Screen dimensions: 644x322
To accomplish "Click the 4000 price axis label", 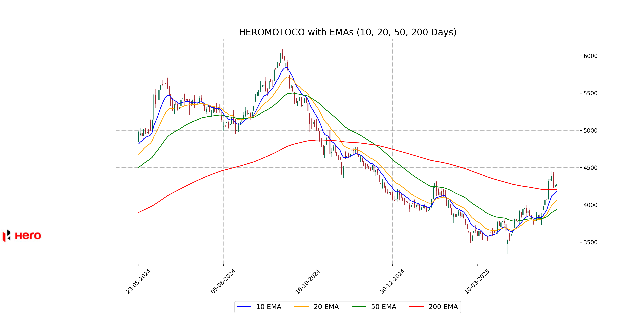I will pyautogui.click(x=590, y=205).
